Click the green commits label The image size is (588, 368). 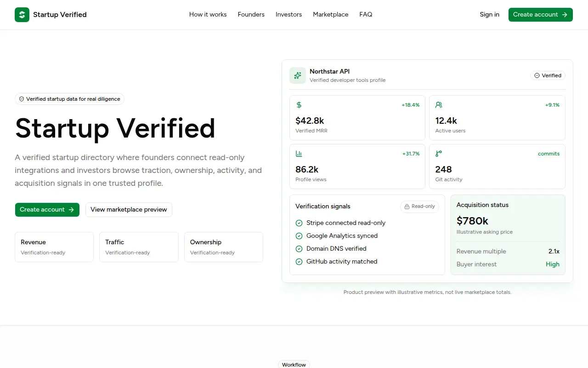tap(548, 154)
